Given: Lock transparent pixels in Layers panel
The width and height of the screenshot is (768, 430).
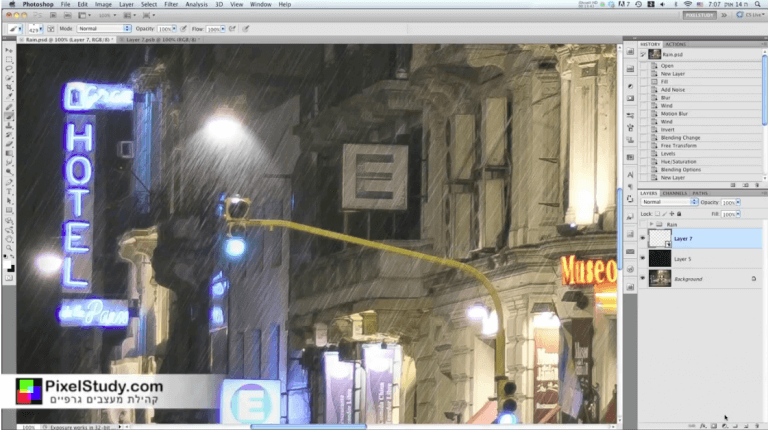Looking at the screenshot, I should pyautogui.click(x=658, y=214).
